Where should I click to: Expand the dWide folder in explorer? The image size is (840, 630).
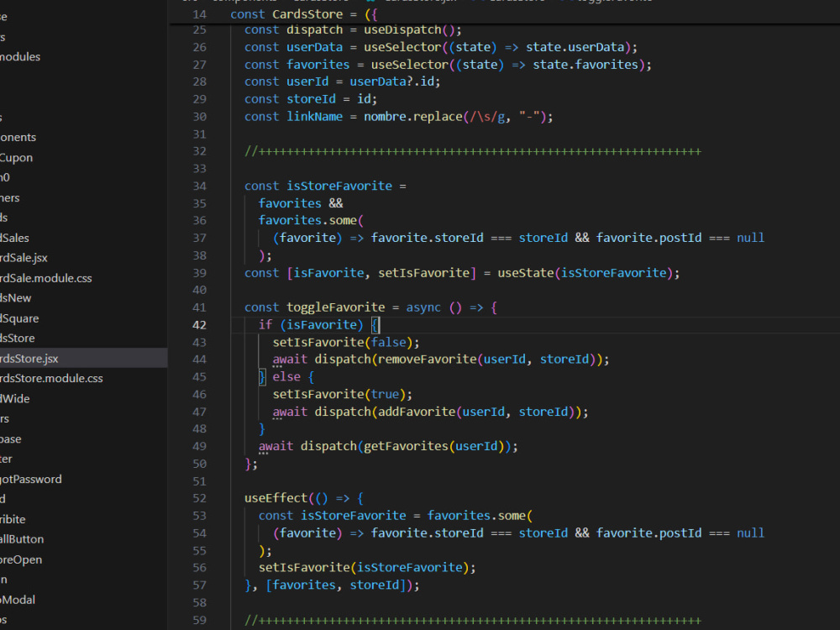pos(15,398)
